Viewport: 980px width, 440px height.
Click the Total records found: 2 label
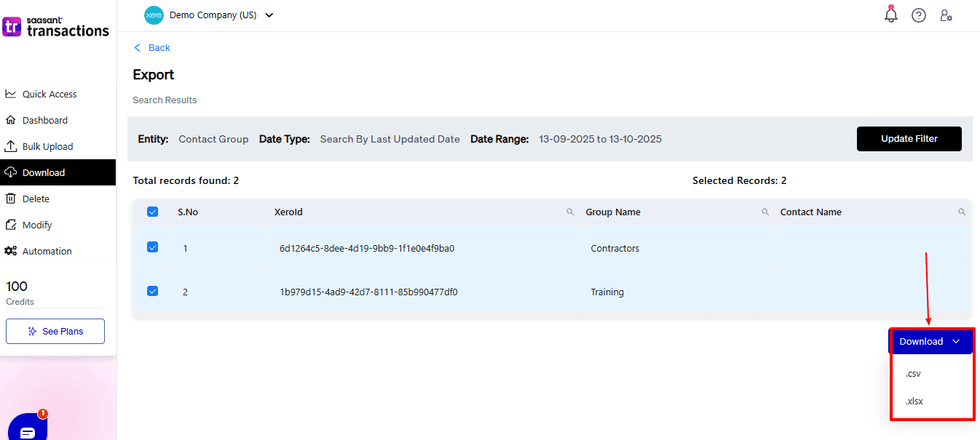point(186,180)
